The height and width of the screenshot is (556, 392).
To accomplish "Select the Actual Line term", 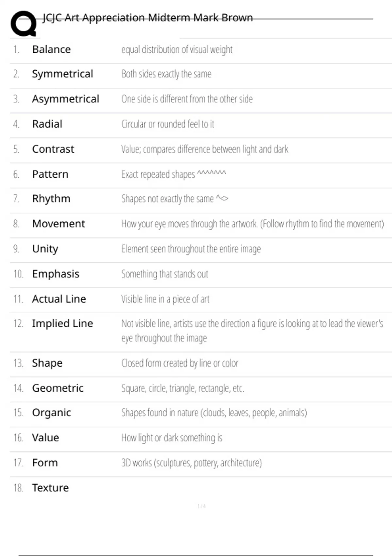I will (x=59, y=299).
